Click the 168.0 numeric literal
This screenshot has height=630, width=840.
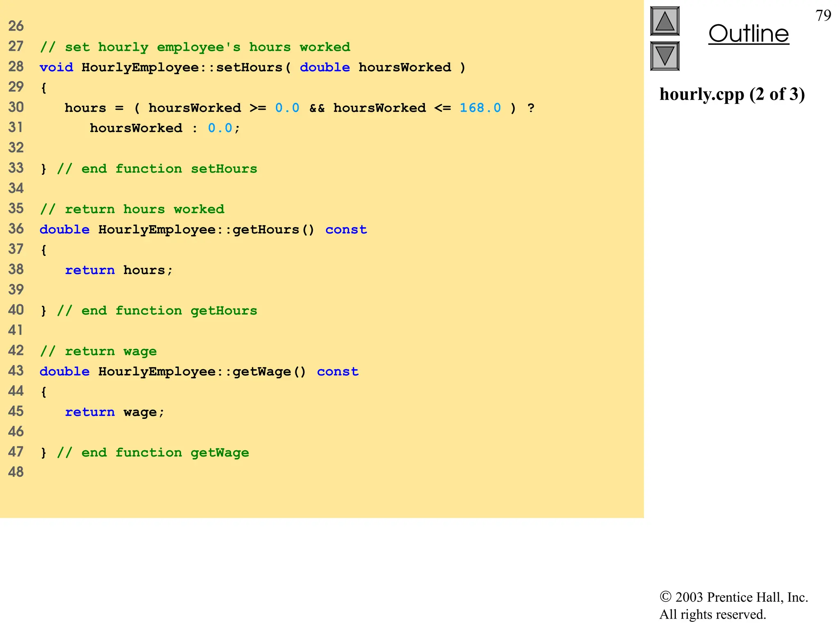tap(480, 108)
